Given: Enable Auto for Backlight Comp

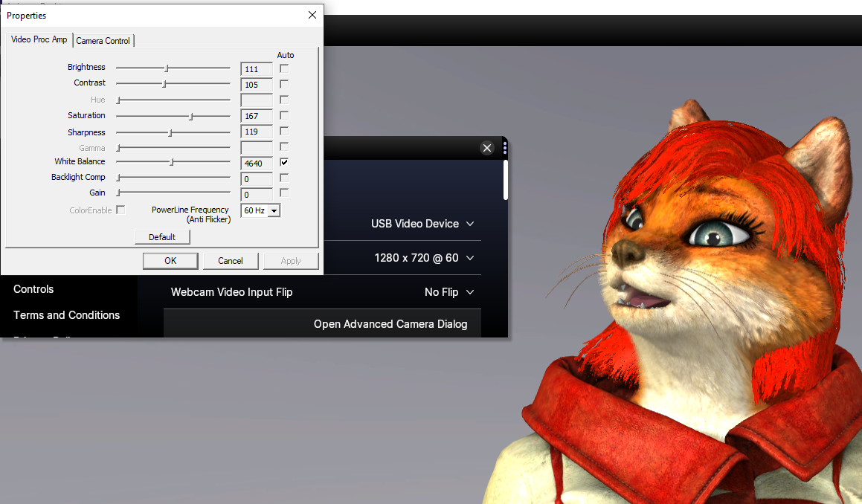Looking at the screenshot, I should pos(284,178).
